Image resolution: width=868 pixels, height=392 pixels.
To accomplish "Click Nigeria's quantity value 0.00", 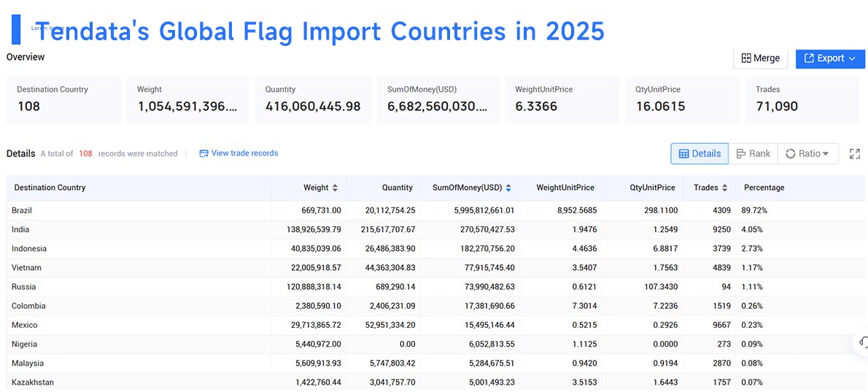I will point(407,344).
